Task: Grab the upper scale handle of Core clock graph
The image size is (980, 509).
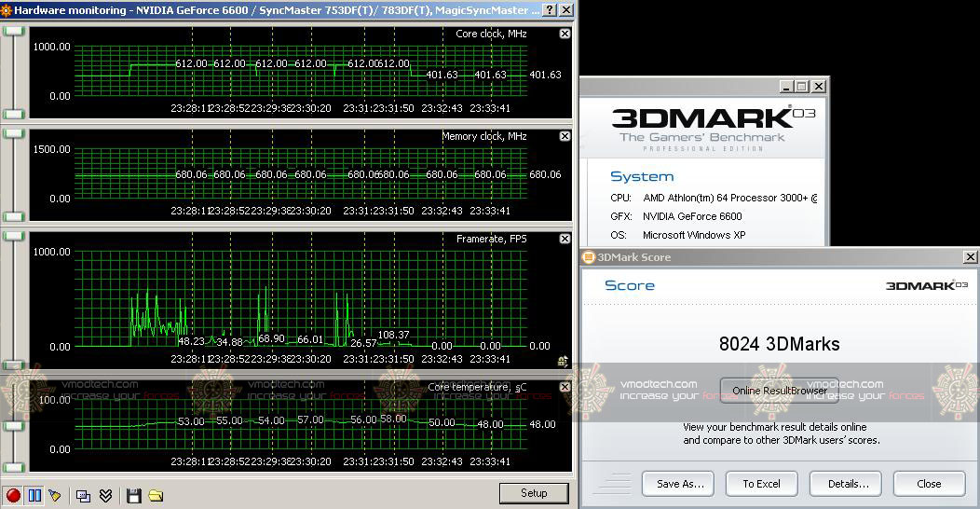Action: point(14,31)
